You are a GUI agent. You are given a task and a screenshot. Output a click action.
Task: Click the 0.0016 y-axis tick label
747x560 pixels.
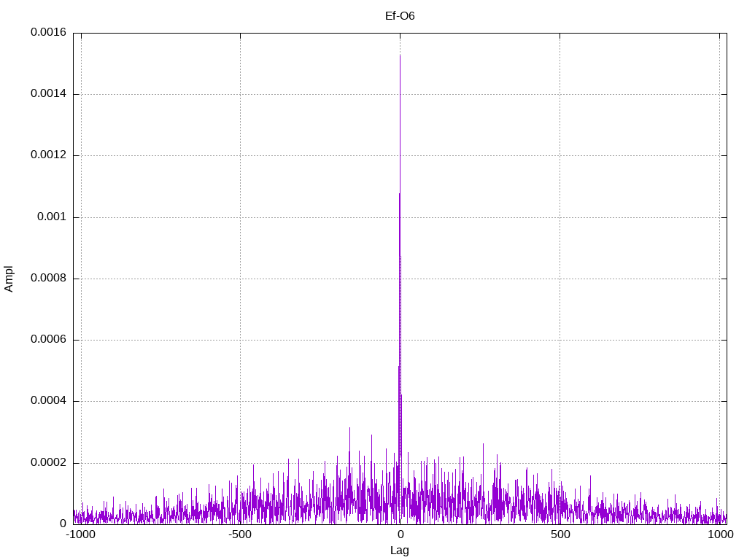coord(48,33)
